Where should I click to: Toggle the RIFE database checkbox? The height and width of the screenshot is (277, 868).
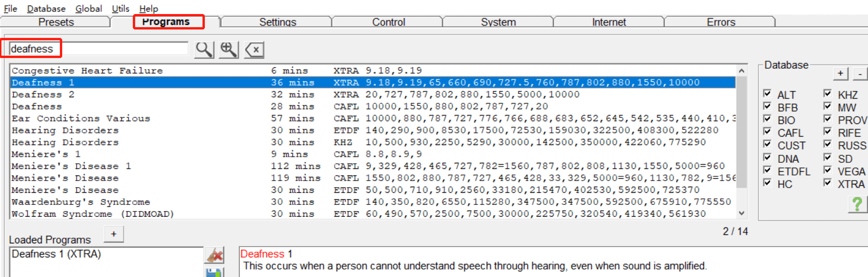[827, 131]
